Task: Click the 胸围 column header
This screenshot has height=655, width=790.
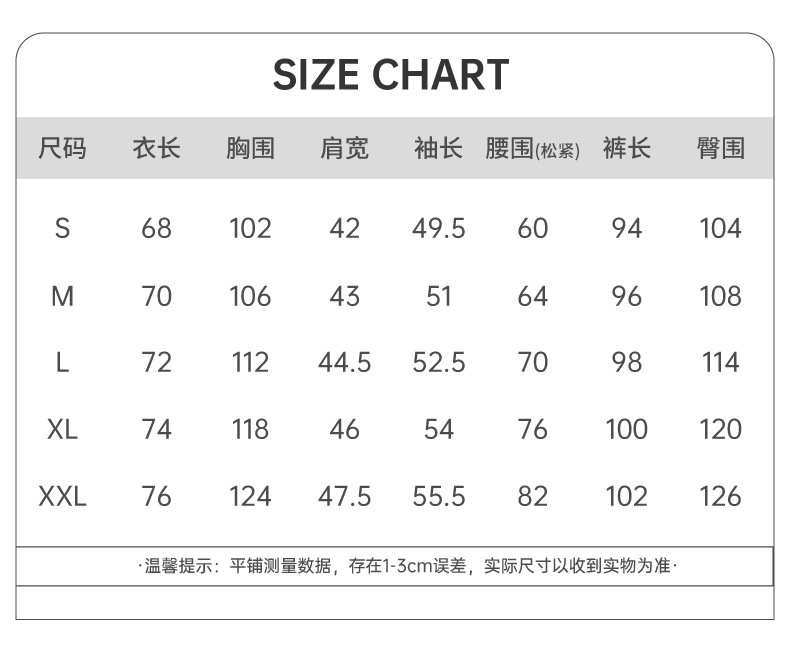Action: 250,149
